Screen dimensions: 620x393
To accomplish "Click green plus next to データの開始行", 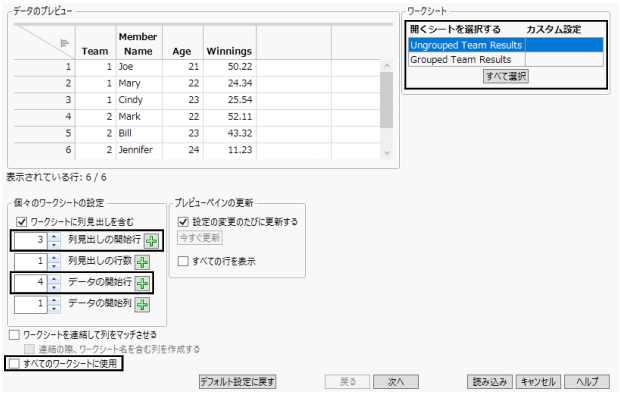I will click(x=142, y=283).
